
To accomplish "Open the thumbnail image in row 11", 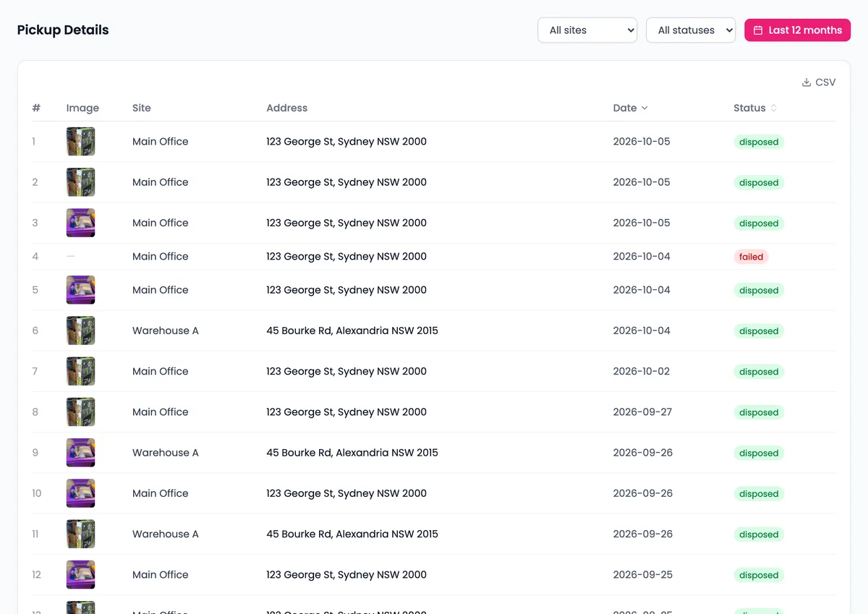I will point(80,534).
